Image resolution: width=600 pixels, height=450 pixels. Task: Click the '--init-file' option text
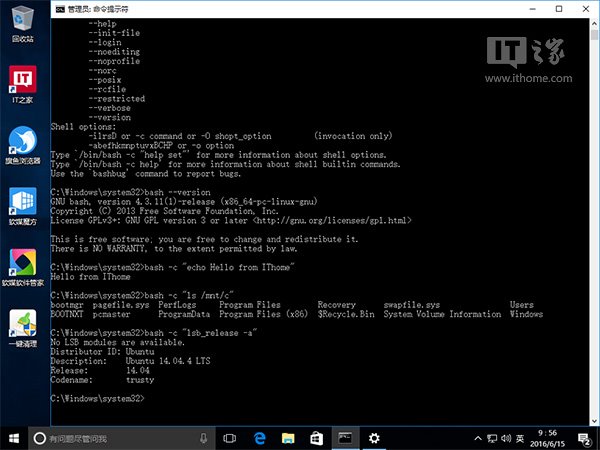pyautogui.click(x=114, y=33)
